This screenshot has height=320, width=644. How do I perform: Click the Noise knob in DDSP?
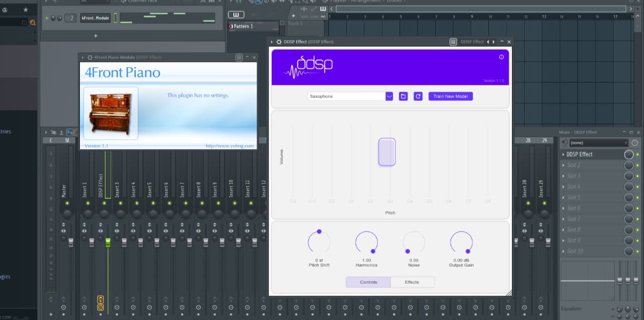click(x=414, y=242)
